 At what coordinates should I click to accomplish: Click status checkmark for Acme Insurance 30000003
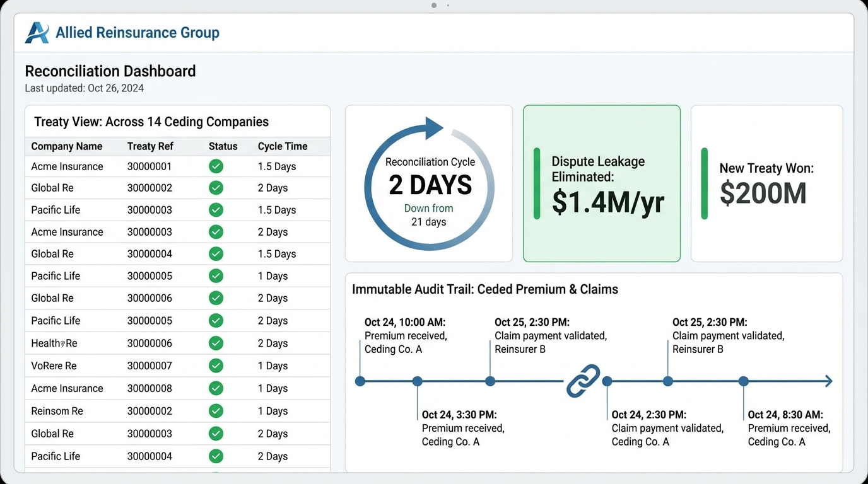point(216,232)
